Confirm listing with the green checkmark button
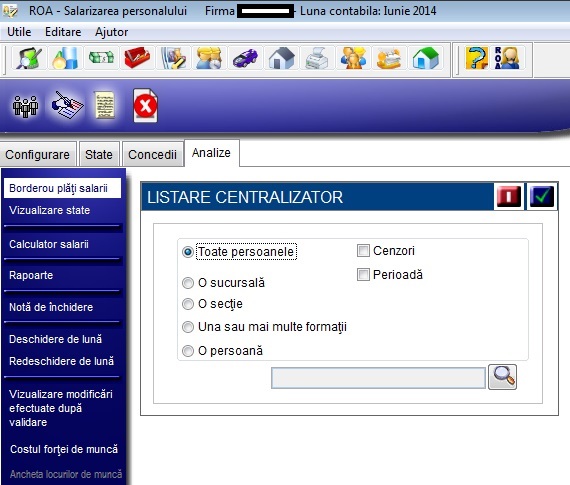Viewport: 570px width, 485px height. click(x=542, y=196)
